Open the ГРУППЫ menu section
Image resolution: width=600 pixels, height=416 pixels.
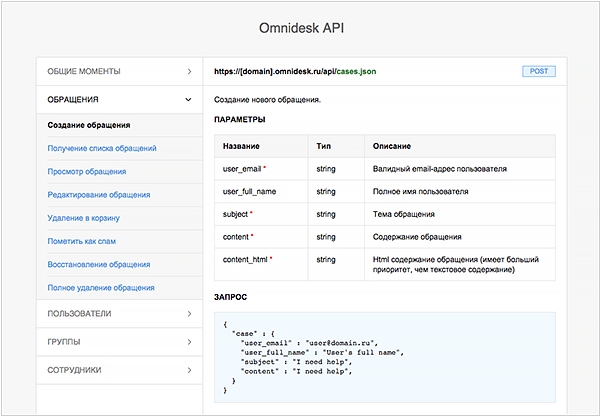[x=119, y=342]
